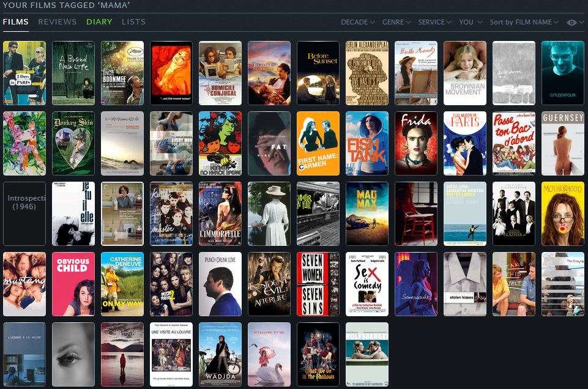Open the Domicile Conjugal poster
Image resolution: width=588 pixels, height=389 pixels.
coord(220,73)
